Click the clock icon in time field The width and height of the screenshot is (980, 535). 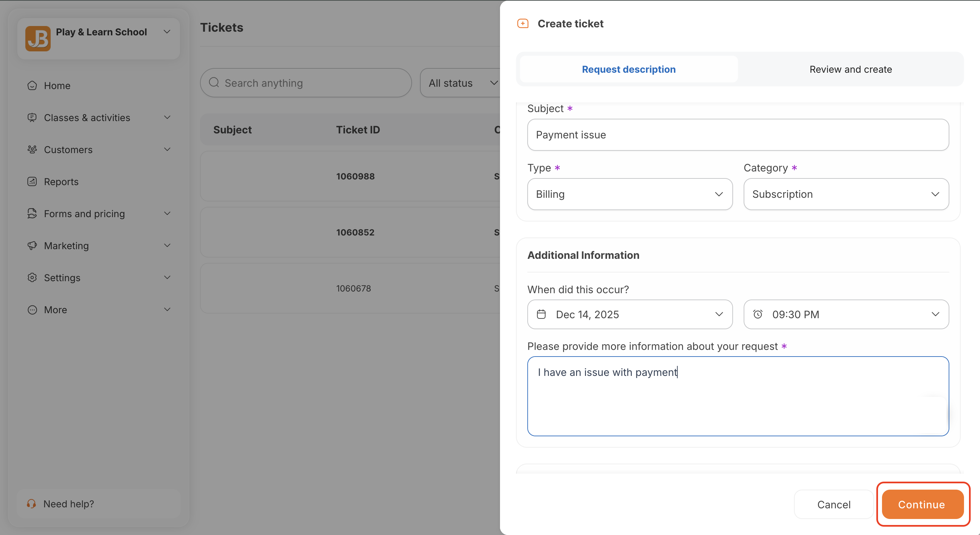[x=757, y=314]
